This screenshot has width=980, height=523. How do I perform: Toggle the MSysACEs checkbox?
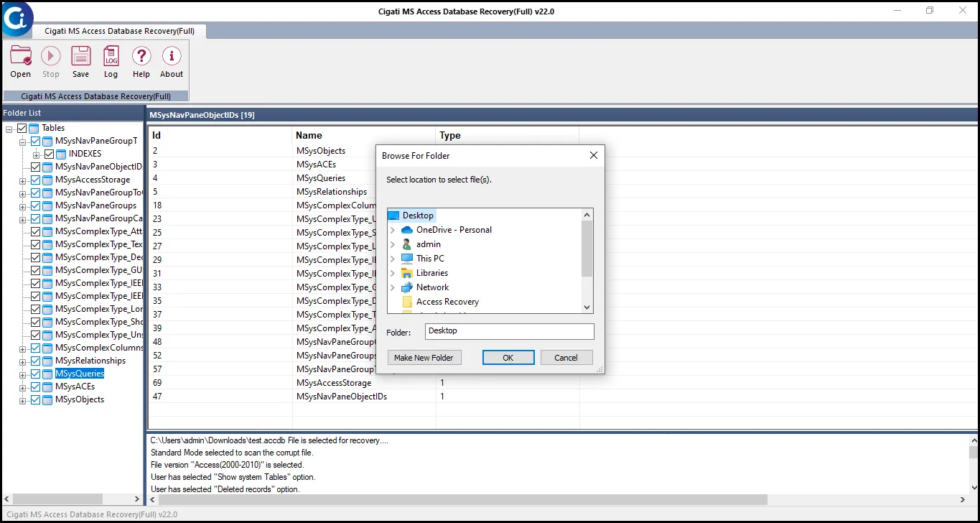(x=35, y=387)
